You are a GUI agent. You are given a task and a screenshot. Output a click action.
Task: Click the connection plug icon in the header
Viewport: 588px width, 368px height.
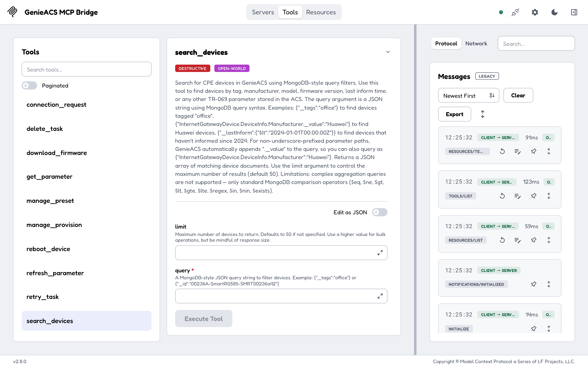[x=515, y=12]
